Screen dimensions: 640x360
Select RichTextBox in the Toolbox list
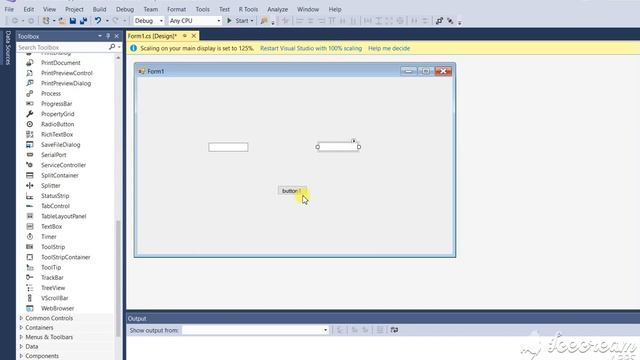coord(57,134)
